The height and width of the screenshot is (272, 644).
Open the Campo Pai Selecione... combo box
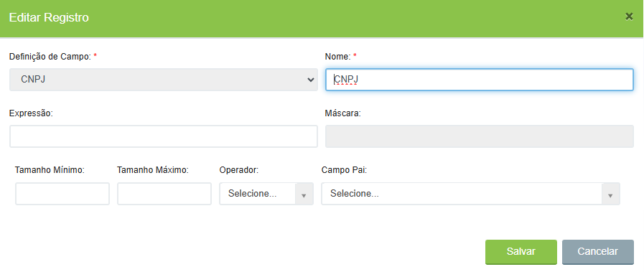pos(470,194)
